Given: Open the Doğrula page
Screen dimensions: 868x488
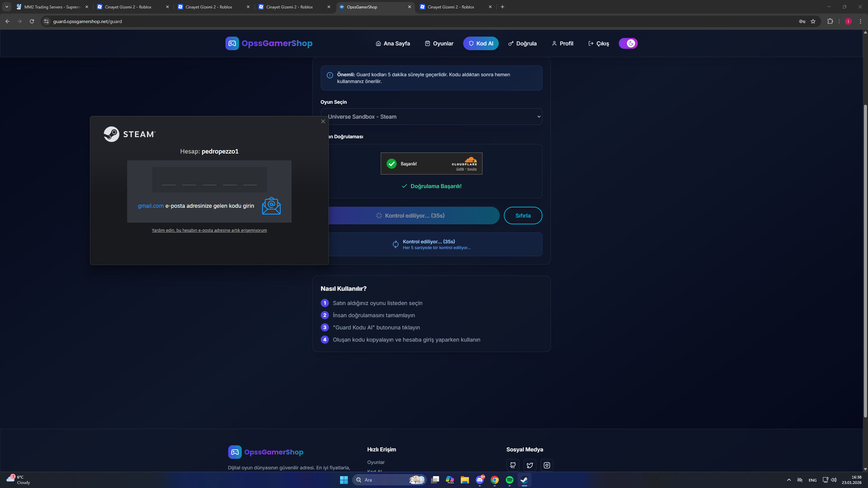Looking at the screenshot, I should coord(522,43).
